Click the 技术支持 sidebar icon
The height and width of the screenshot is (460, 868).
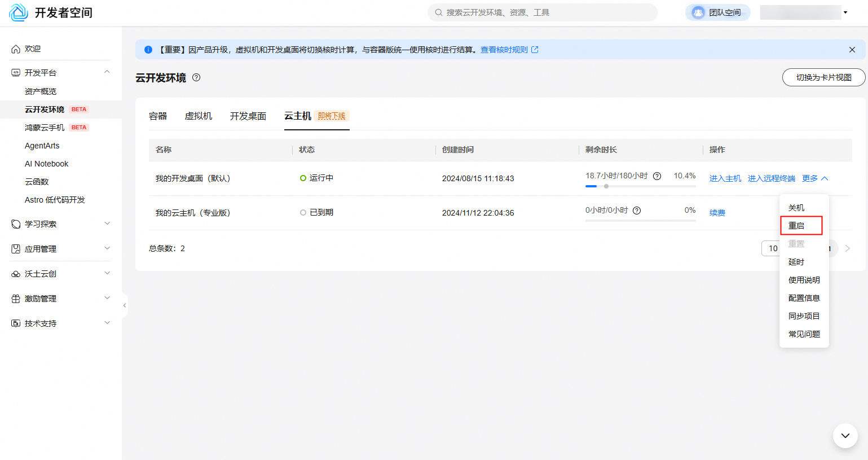pyautogui.click(x=16, y=323)
